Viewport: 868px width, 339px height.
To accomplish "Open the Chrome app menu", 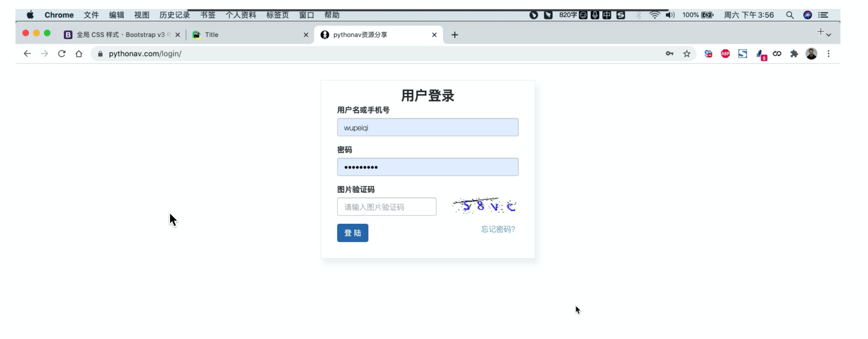I will pyautogui.click(x=59, y=15).
